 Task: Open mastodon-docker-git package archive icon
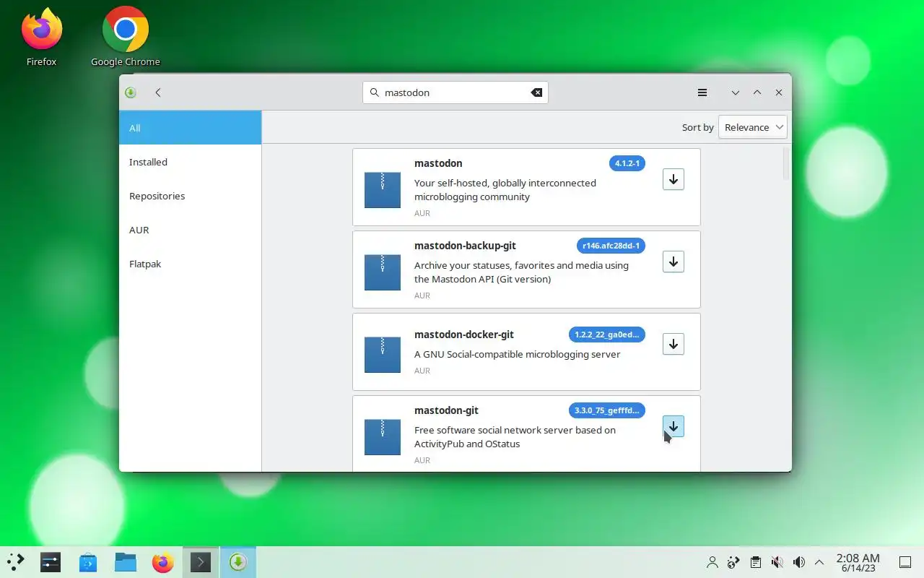382,355
